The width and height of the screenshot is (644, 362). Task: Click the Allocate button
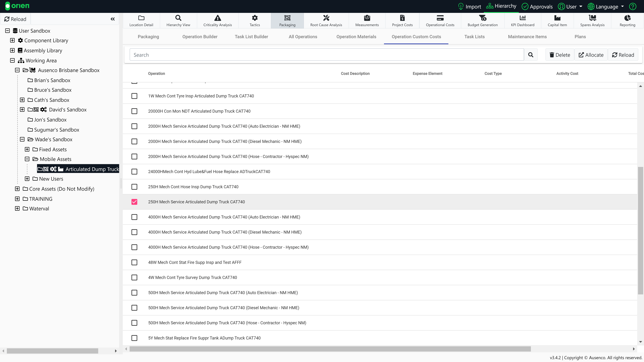click(591, 55)
